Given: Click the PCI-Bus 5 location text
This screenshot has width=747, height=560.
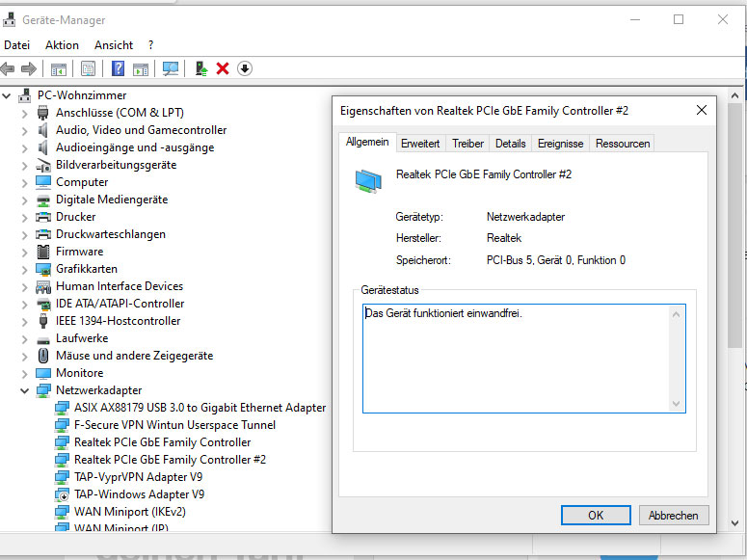Looking at the screenshot, I should [x=556, y=260].
